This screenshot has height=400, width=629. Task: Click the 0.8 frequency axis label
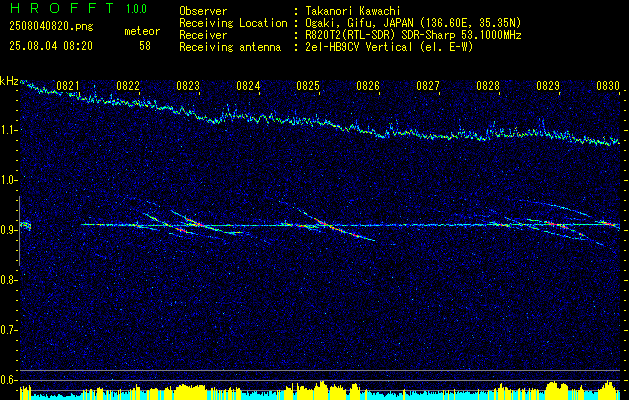[x=8, y=280]
